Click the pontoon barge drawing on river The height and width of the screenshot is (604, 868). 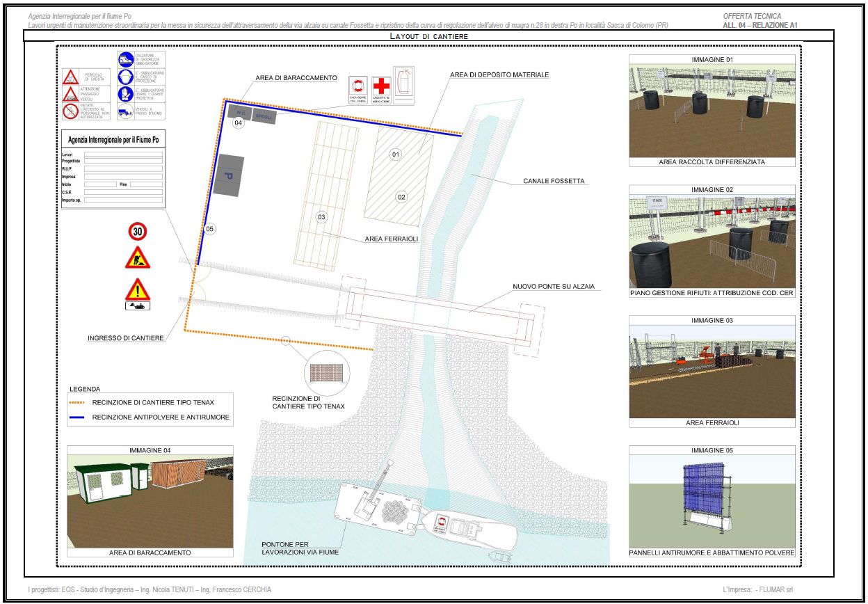click(379, 508)
